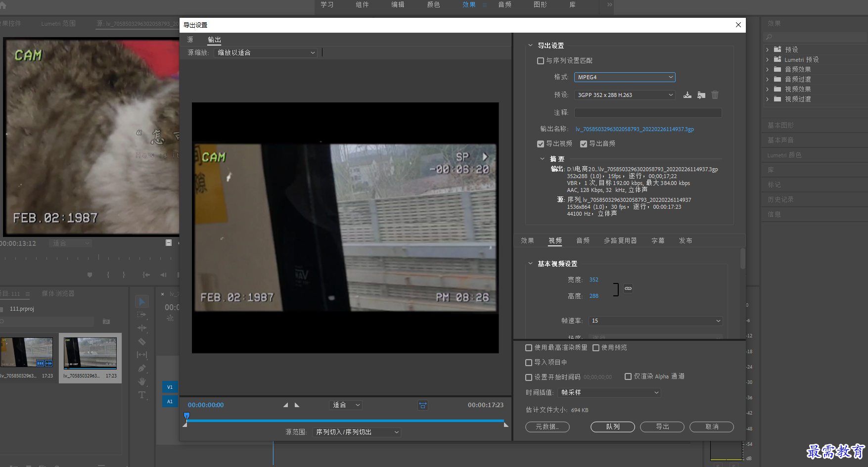Click Go to In point button
The width and height of the screenshot is (868, 467).
pyautogui.click(x=146, y=275)
